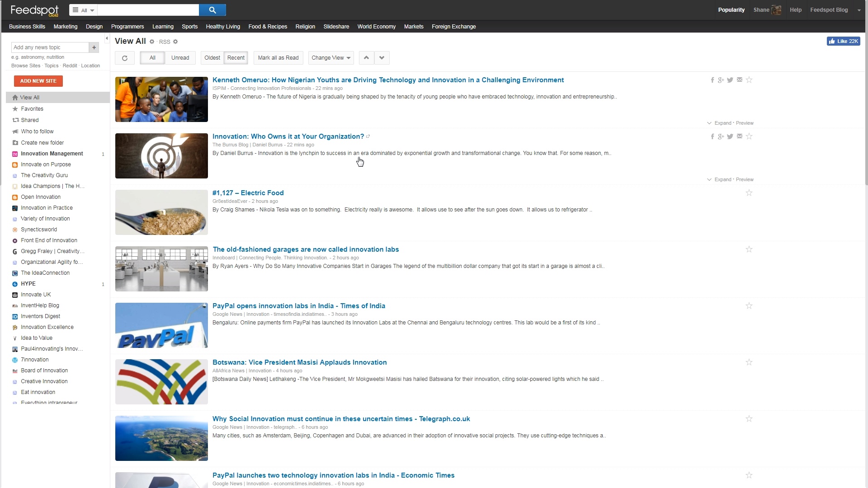
Task: Select World Economy in top navigation
Action: click(x=376, y=27)
